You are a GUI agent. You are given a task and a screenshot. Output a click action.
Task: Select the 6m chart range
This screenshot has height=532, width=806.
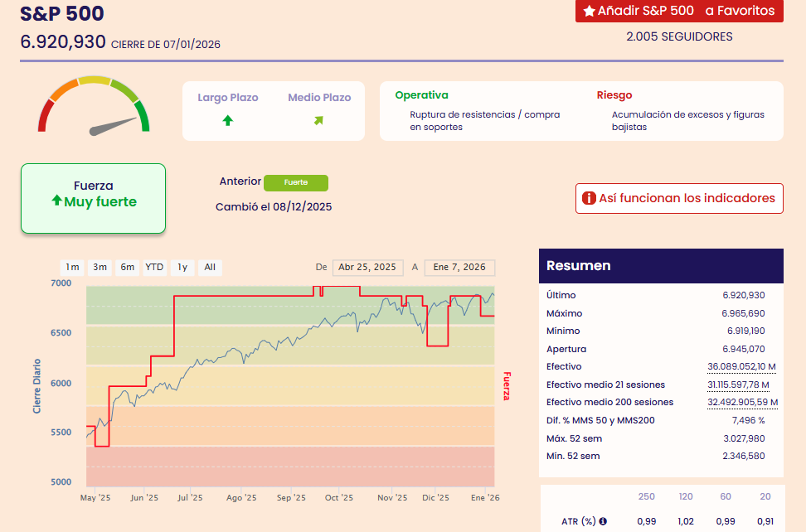(x=128, y=267)
